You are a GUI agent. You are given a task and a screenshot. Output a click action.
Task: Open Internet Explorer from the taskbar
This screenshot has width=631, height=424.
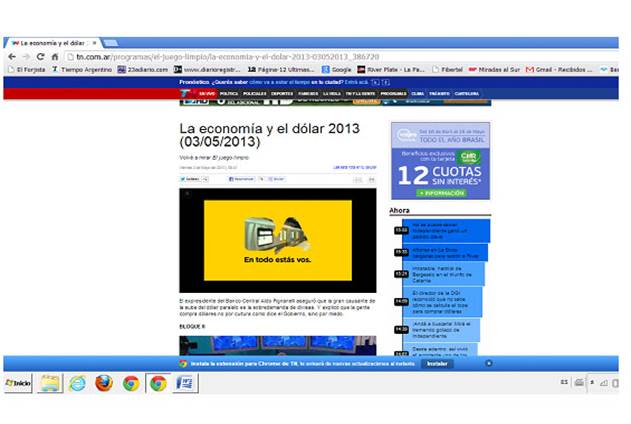[77, 383]
